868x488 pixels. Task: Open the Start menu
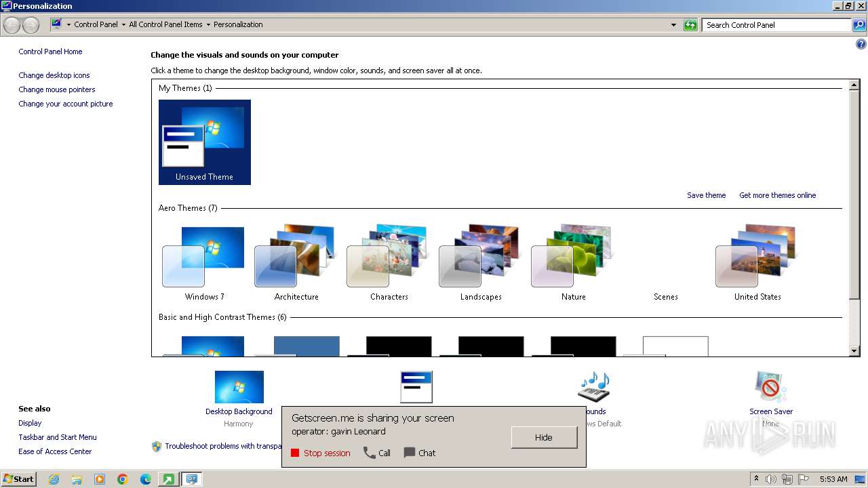pyautogui.click(x=19, y=479)
